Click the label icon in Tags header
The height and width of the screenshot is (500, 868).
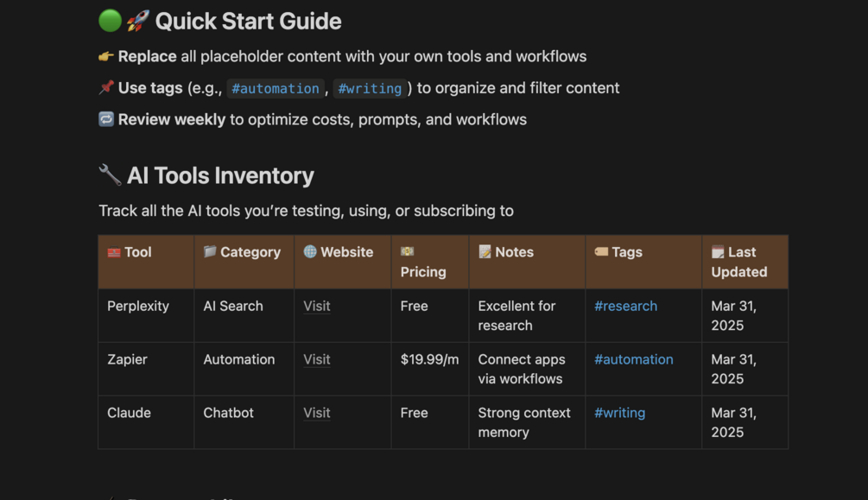(601, 252)
